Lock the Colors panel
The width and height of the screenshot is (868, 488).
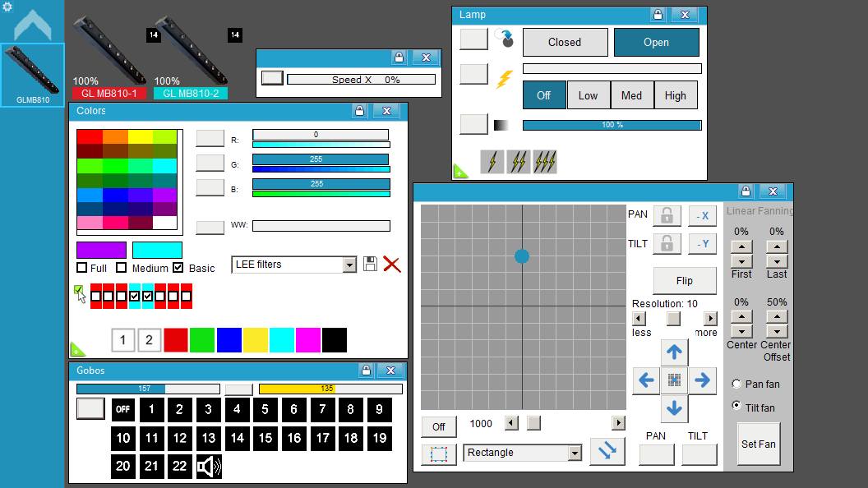pos(360,111)
